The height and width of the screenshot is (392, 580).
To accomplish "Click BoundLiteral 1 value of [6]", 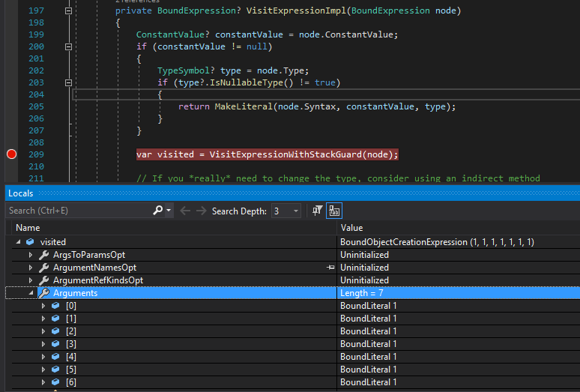I will point(368,382).
